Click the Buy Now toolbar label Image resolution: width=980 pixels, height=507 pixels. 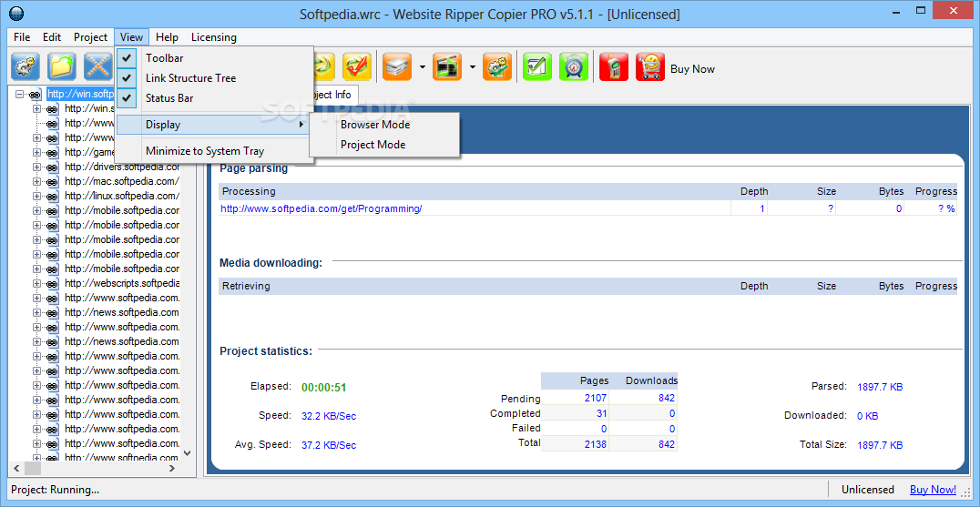tap(692, 68)
